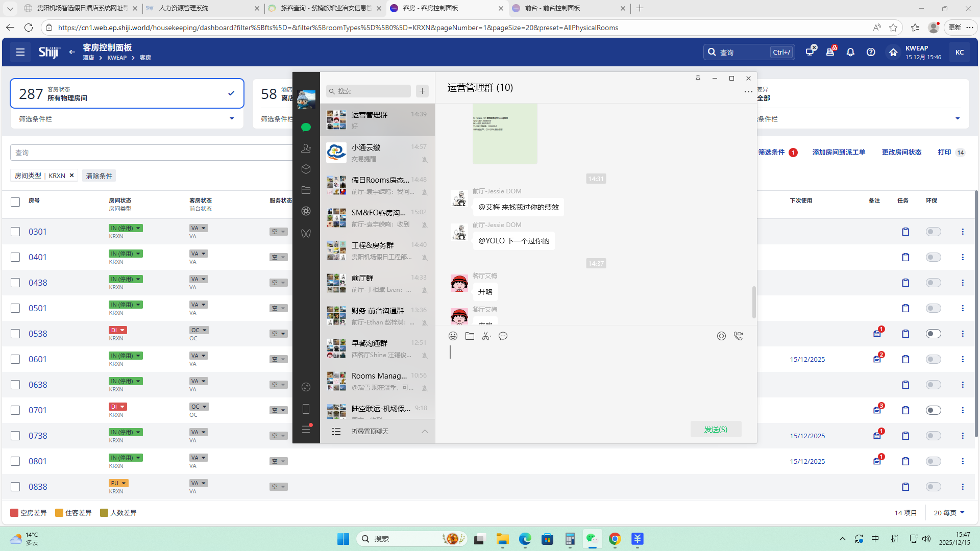980x551 pixels.
Task: Click the 发送(S) send button
Action: [x=716, y=429]
